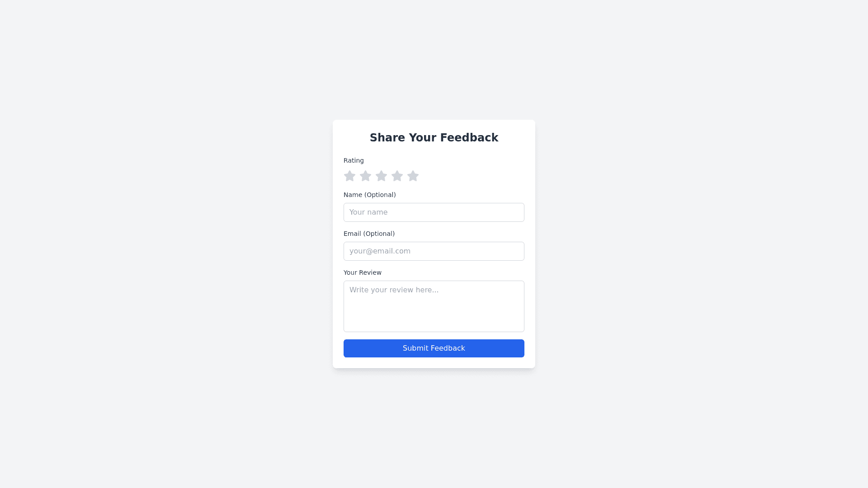Click the "Your name" placeholder text
Screen dimensions: 868x488
(x=368, y=212)
